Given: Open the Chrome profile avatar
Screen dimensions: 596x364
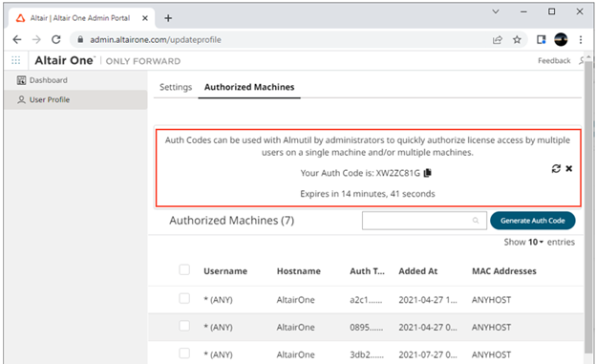Looking at the screenshot, I should click(x=561, y=39).
